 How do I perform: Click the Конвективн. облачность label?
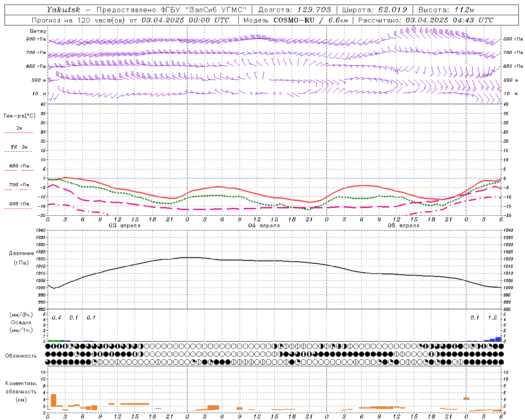coord(21,388)
